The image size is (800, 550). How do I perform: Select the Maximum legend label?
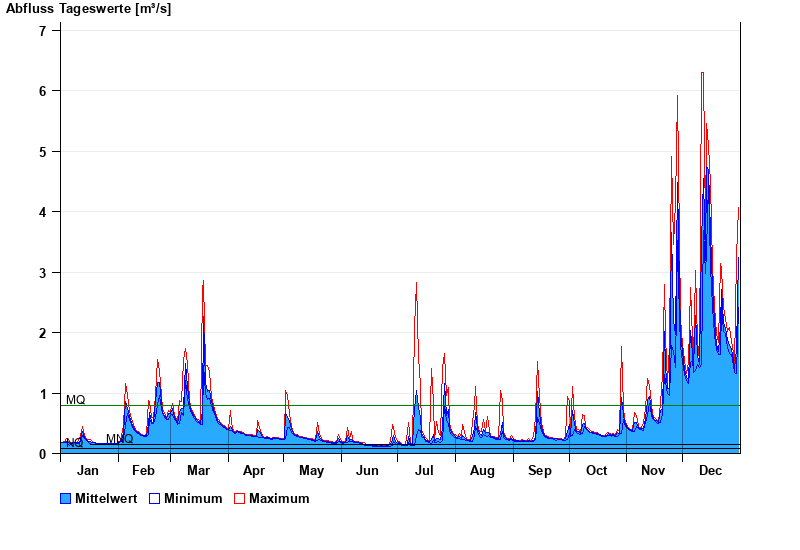(279, 499)
